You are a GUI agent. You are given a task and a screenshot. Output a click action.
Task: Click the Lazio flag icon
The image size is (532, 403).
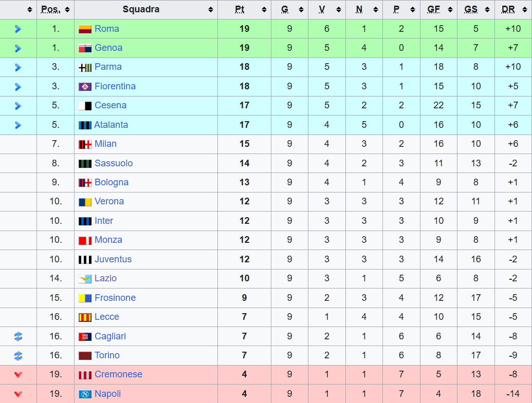pos(85,279)
